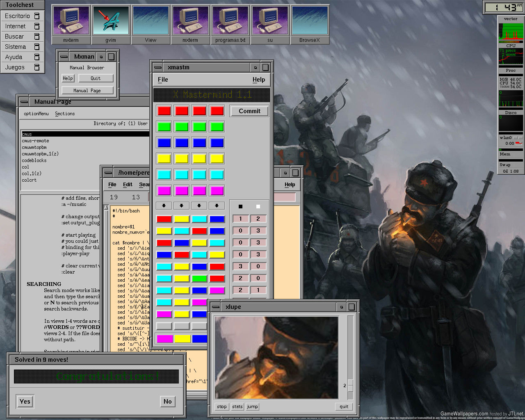Click Quit in the Mxman window
Viewport: 525px width, 420px height.
[96, 78]
